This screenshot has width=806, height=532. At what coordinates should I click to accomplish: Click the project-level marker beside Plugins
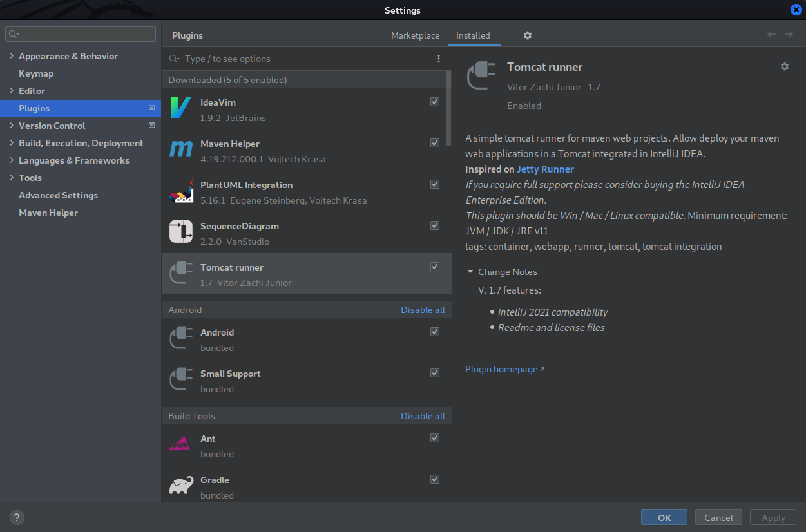pos(152,108)
